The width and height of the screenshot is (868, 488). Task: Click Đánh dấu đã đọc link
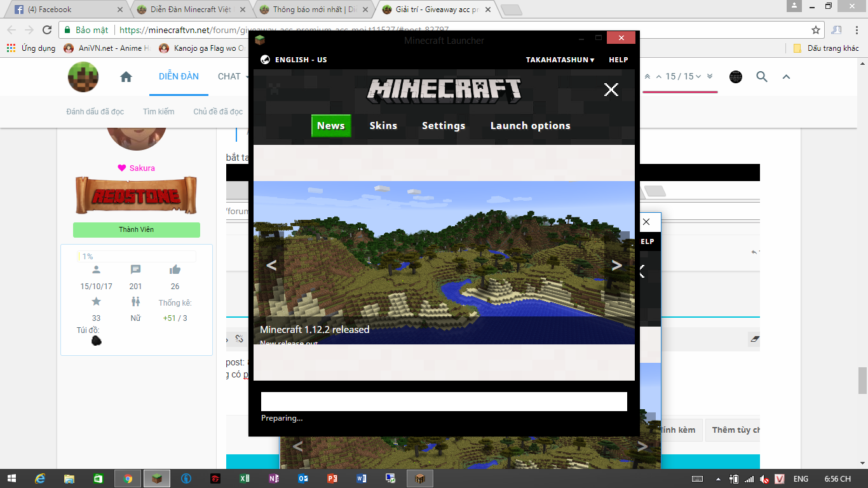(x=95, y=112)
